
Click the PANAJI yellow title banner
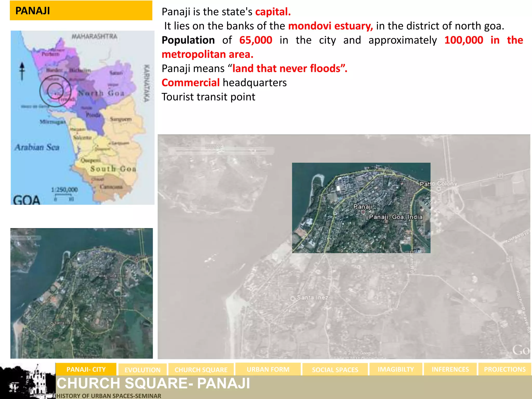(81, 10)
